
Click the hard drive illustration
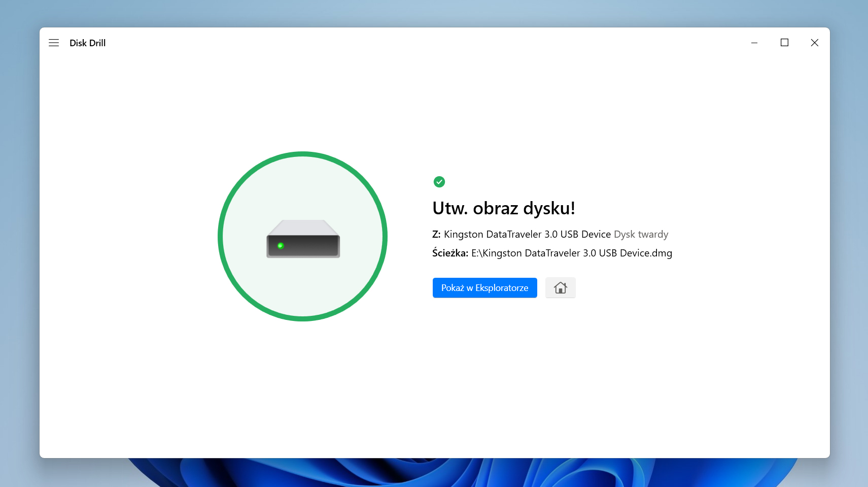pos(303,239)
